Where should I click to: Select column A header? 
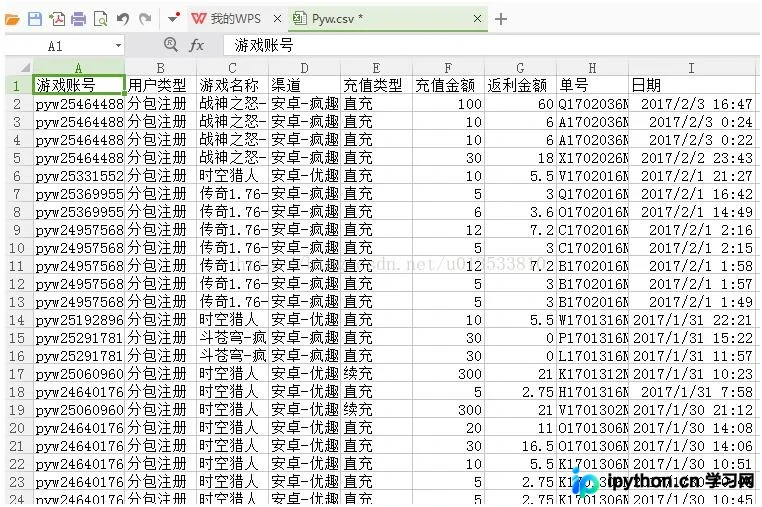[79, 68]
